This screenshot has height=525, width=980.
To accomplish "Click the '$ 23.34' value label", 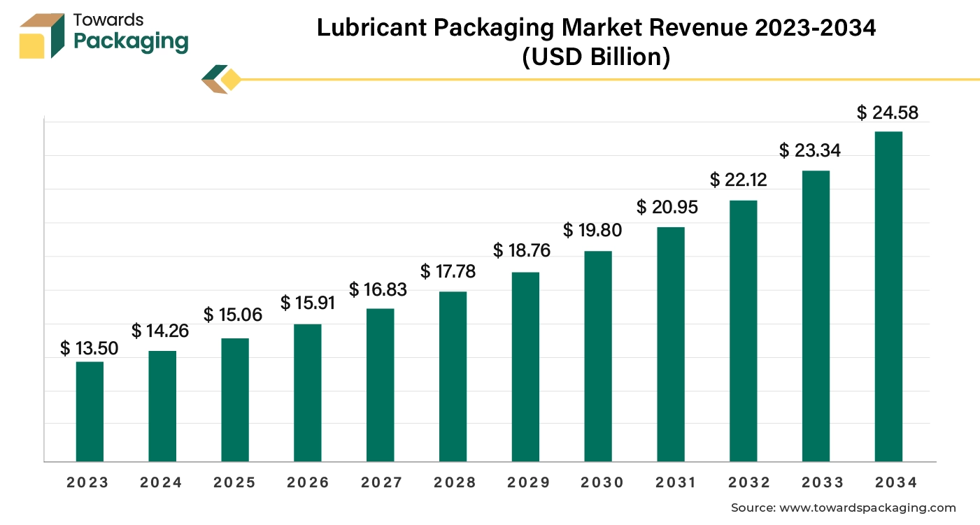I will pyautogui.click(x=810, y=150).
